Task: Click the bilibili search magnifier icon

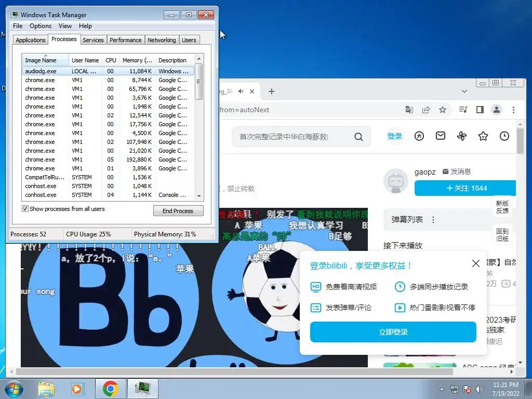Action: point(358,137)
